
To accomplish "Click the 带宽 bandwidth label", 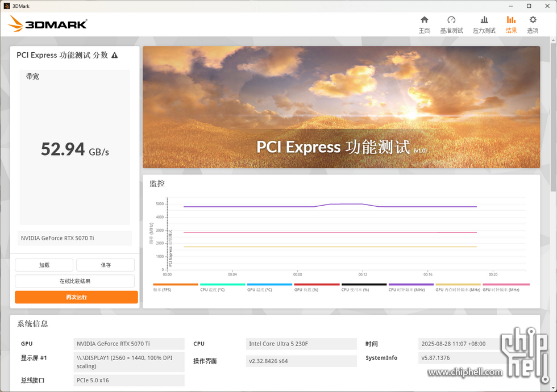I will pyautogui.click(x=33, y=76).
